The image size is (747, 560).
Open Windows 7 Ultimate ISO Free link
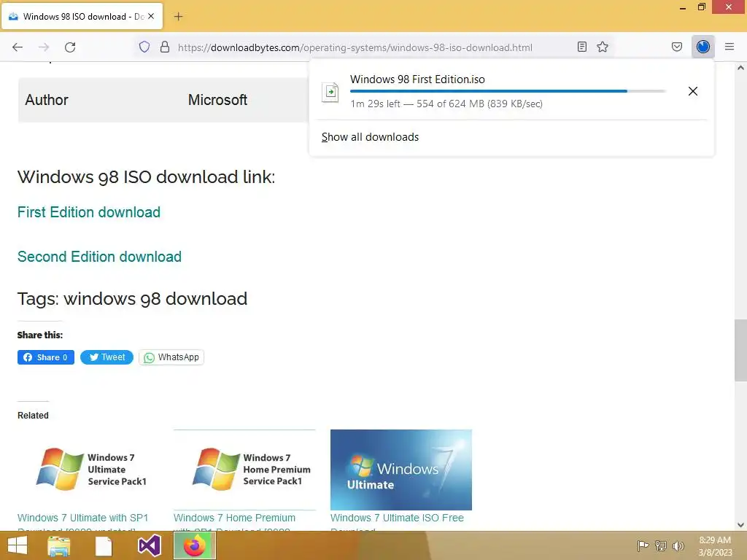click(398, 518)
